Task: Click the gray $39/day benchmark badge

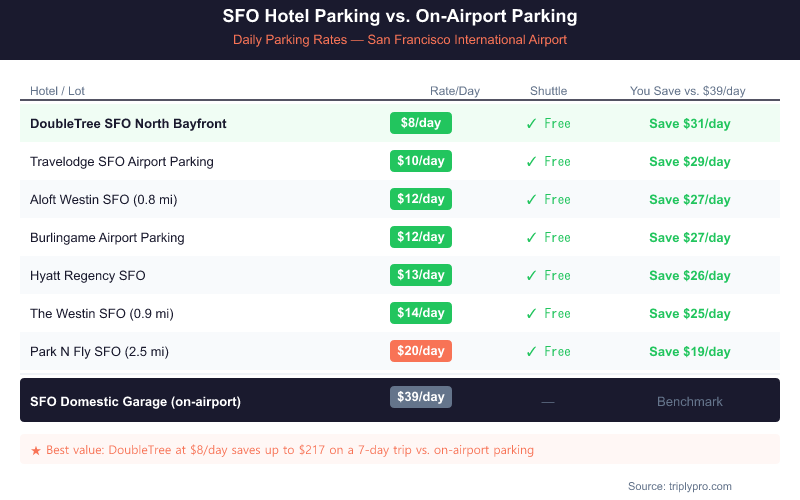Action: pyautogui.click(x=420, y=397)
